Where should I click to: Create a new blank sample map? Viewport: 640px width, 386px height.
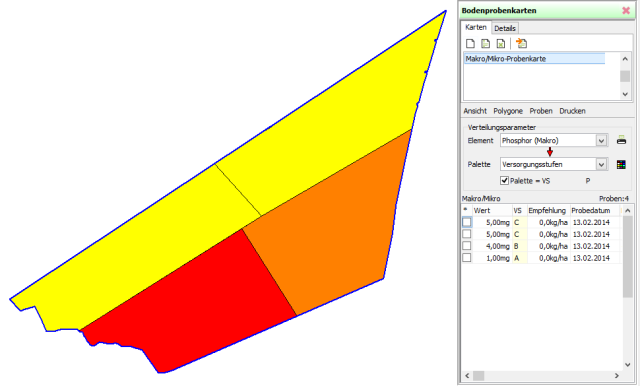[x=470, y=43]
